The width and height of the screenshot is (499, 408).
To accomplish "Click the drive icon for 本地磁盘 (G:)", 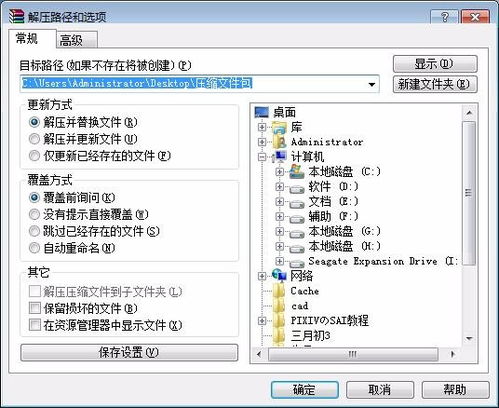I will tap(296, 234).
